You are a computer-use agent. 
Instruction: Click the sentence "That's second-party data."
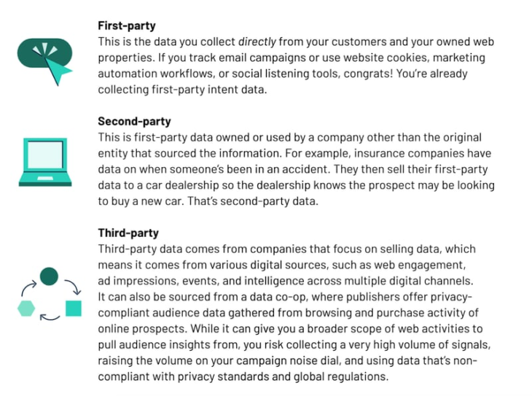point(254,200)
